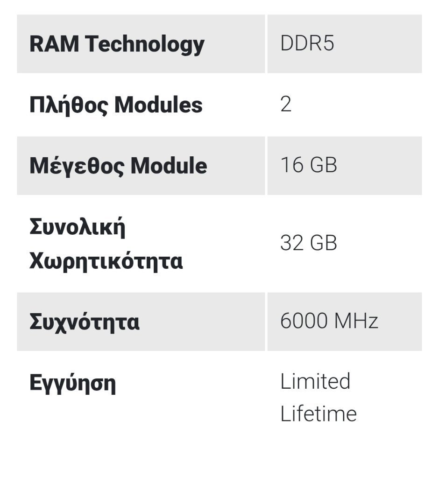Click the word Συνολική

(78, 227)
